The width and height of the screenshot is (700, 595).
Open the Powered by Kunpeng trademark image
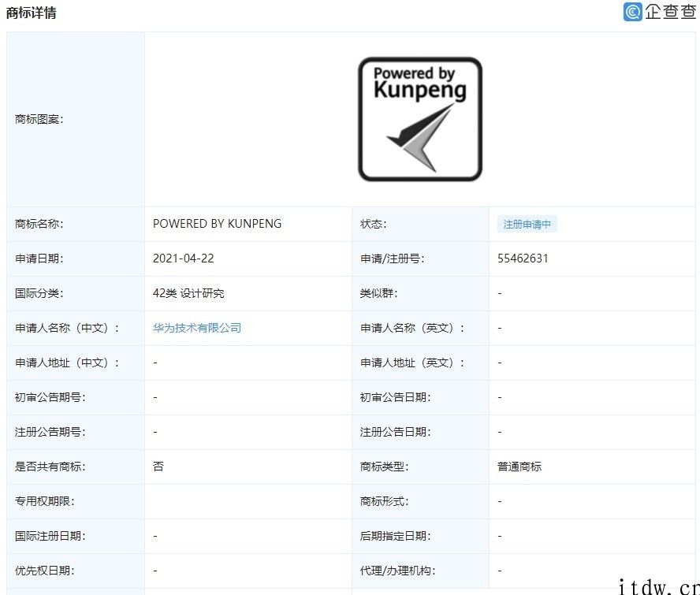pos(419,119)
